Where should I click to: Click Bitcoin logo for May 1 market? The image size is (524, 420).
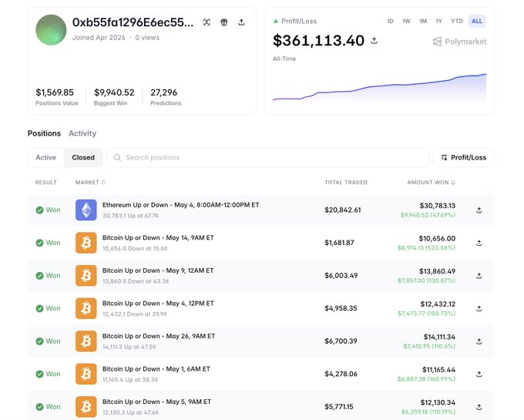click(x=86, y=374)
